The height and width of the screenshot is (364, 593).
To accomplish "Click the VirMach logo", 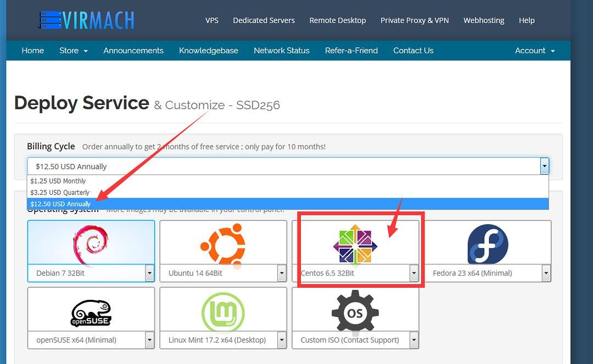I will (x=86, y=20).
